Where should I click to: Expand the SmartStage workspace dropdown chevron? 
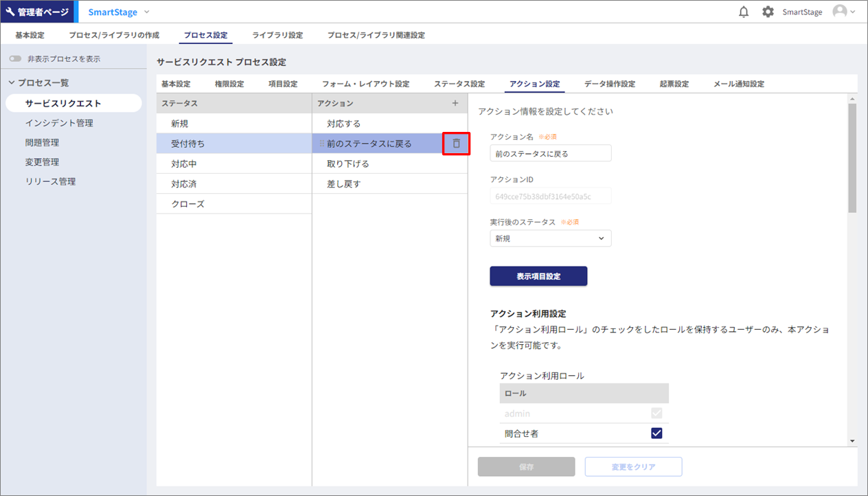(x=147, y=12)
